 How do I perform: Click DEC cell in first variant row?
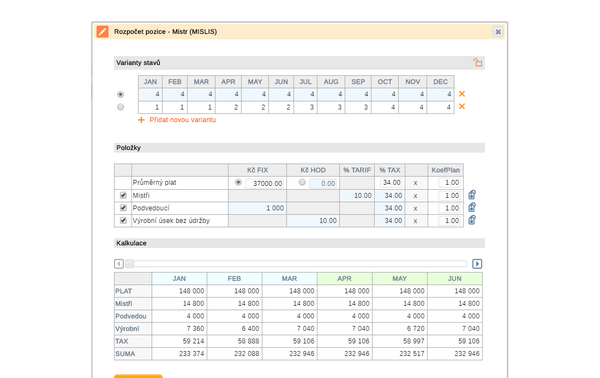tap(440, 94)
